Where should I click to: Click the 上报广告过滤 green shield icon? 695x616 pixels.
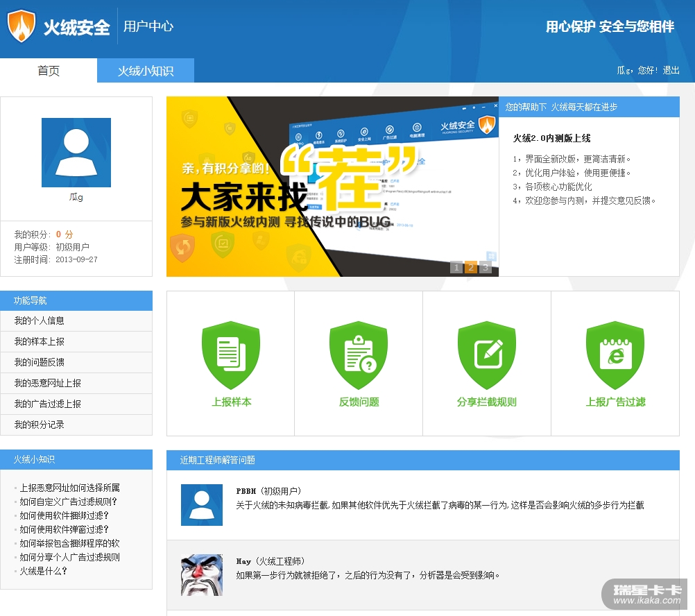(x=615, y=355)
